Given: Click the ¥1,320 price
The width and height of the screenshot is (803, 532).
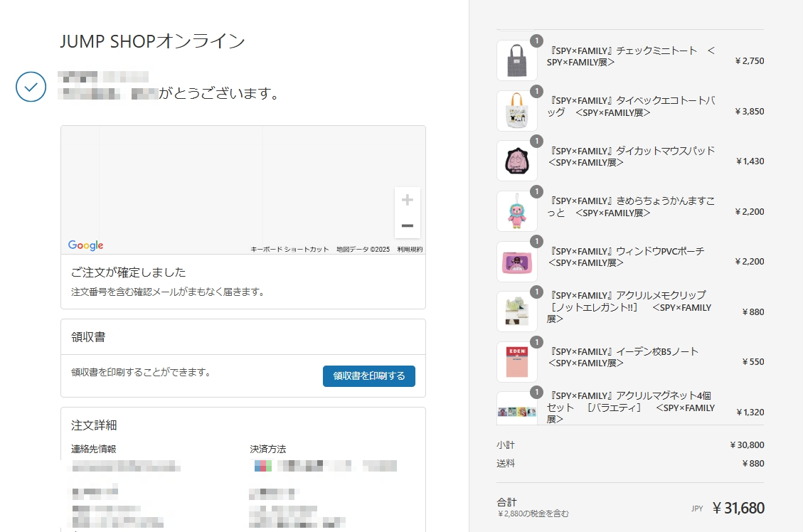Looking at the screenshot, I should [750, 413].
